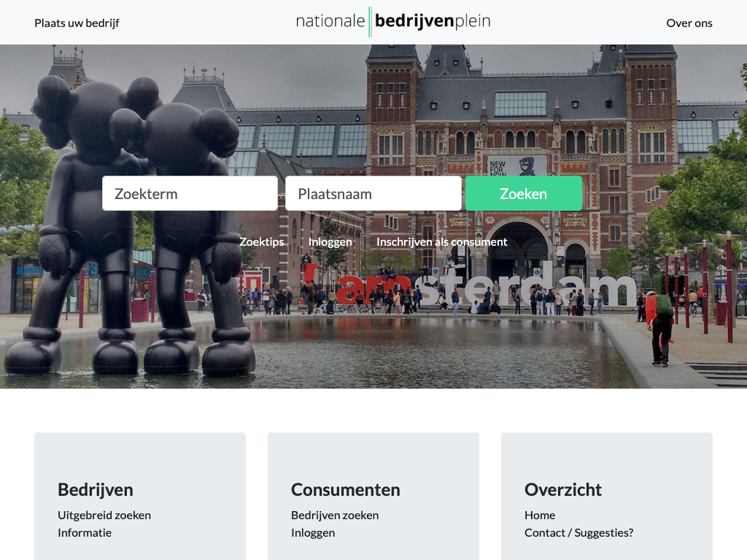Focus the Plaatsnaam input field
The image size is (747, 560).
tap(373, 193)
